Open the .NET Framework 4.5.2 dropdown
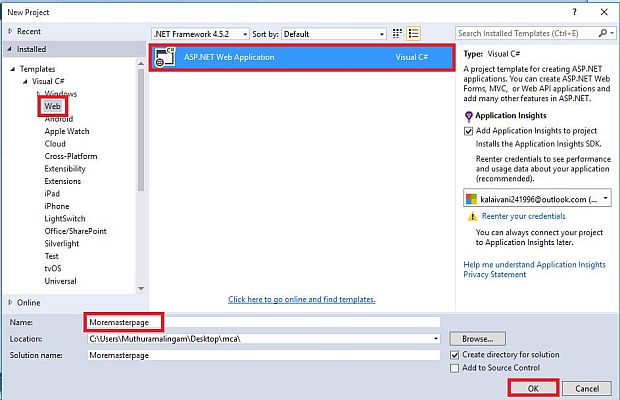The width and height of the screenshot is (620, 400). point(200,34)
